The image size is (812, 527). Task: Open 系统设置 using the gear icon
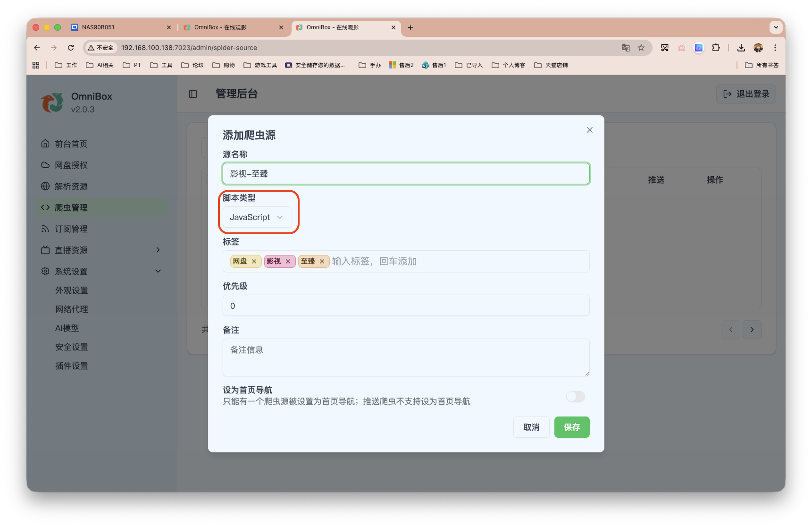click(x=45, y=271)
